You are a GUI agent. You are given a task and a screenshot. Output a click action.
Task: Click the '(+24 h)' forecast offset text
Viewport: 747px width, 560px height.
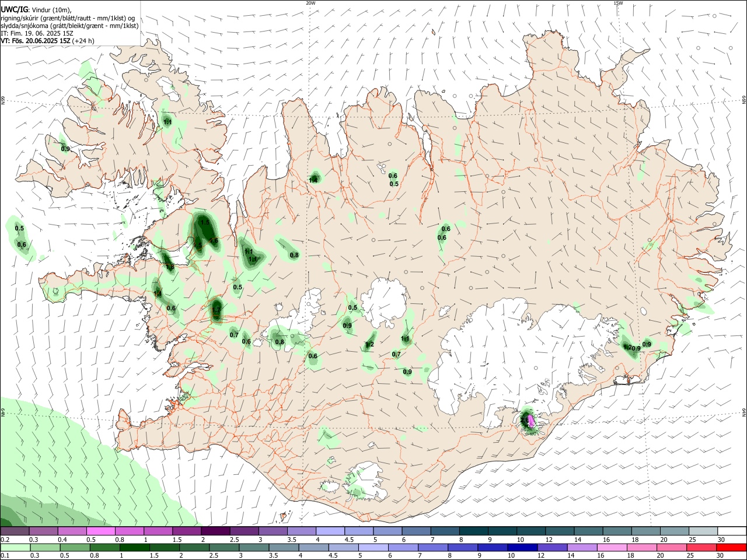[83, 41]
